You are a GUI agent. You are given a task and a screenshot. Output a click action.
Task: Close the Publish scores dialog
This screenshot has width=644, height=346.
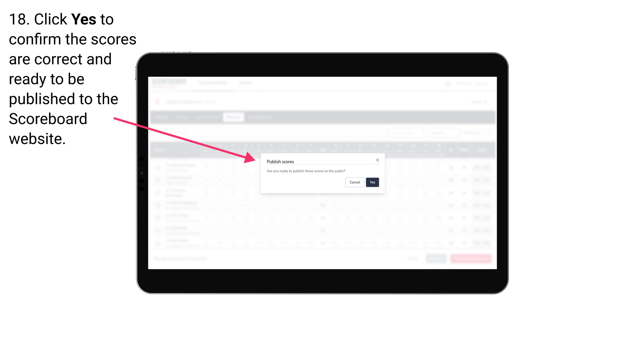(376, 160)
